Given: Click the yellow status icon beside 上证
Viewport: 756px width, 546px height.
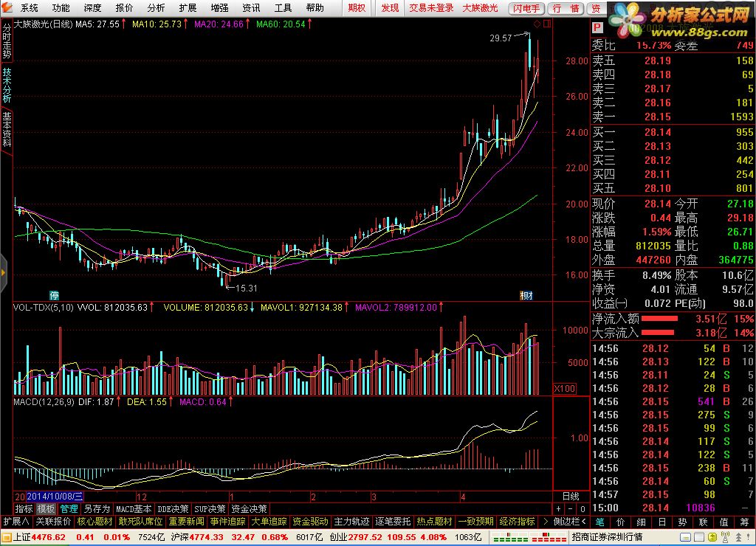Looking at the screenshot, I should (x=6, y=537).
